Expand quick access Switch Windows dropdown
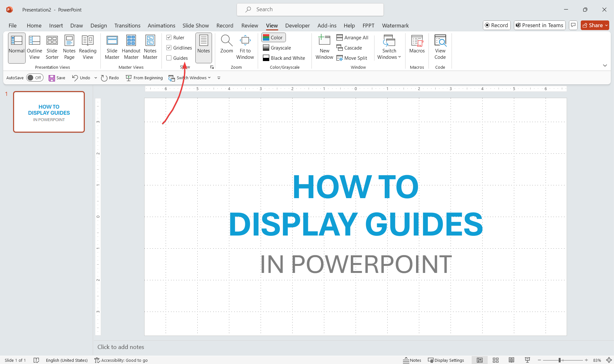The width and height of the screenshot is (614, 364). (x=209, y=78)
